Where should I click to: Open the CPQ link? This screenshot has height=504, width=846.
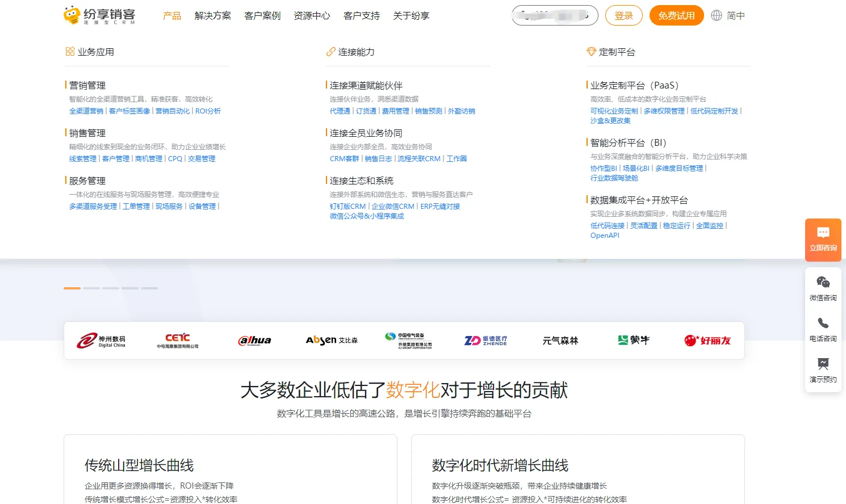pos(175,159)
